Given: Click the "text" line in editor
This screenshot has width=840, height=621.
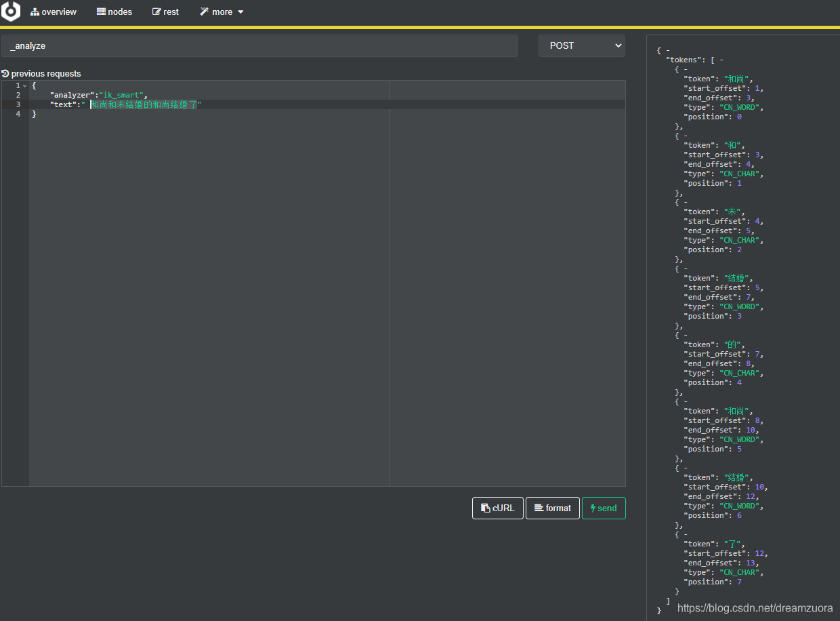Looking at the screenshot, I should [126, 104].
